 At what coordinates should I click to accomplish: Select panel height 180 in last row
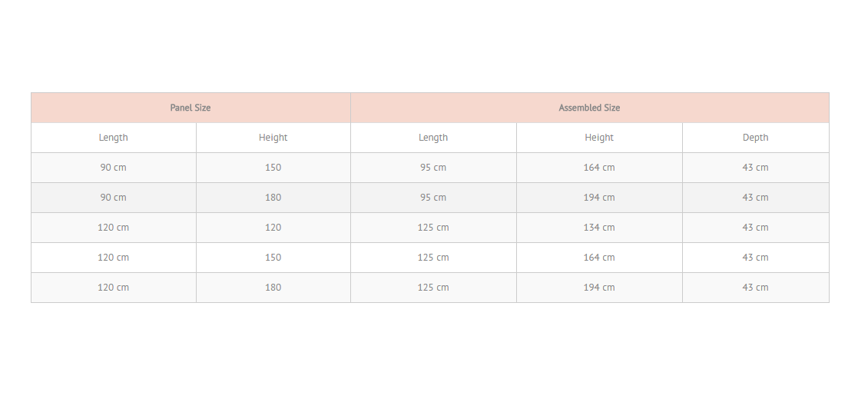click(273, 287)
